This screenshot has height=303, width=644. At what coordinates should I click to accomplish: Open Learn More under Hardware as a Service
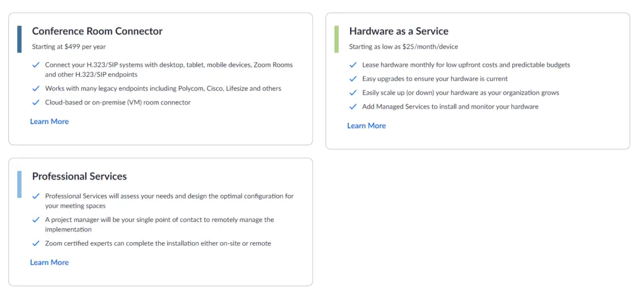[367, 126]
